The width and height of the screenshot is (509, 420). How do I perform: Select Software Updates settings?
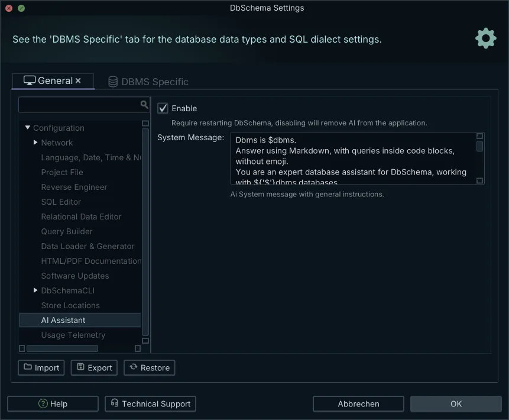(x=75, y=276)
